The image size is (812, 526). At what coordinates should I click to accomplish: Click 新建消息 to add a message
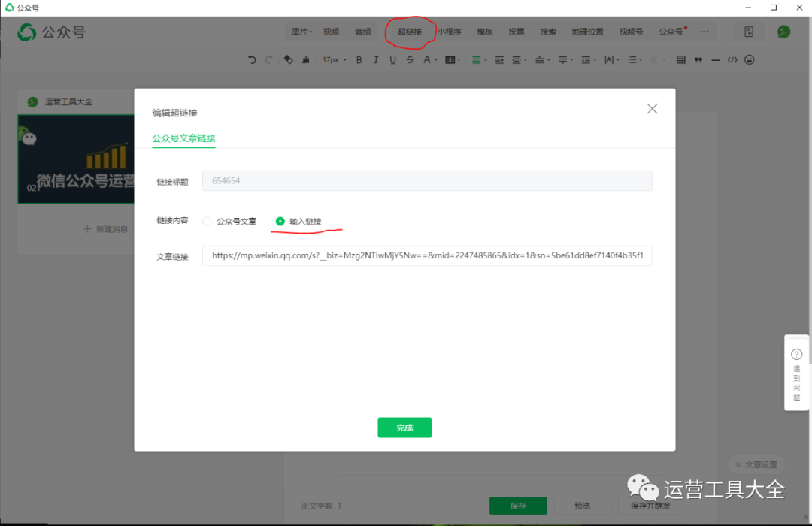[106, 229]
